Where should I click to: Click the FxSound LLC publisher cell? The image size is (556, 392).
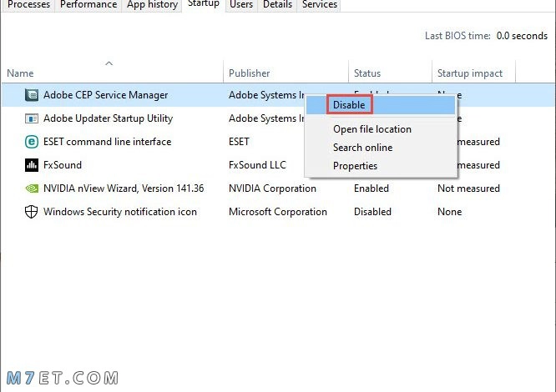point(257,165)
